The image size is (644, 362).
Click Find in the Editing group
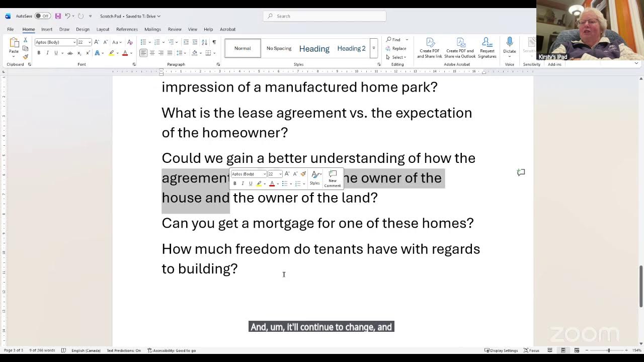pyautogui.click(x=393, y=40)
